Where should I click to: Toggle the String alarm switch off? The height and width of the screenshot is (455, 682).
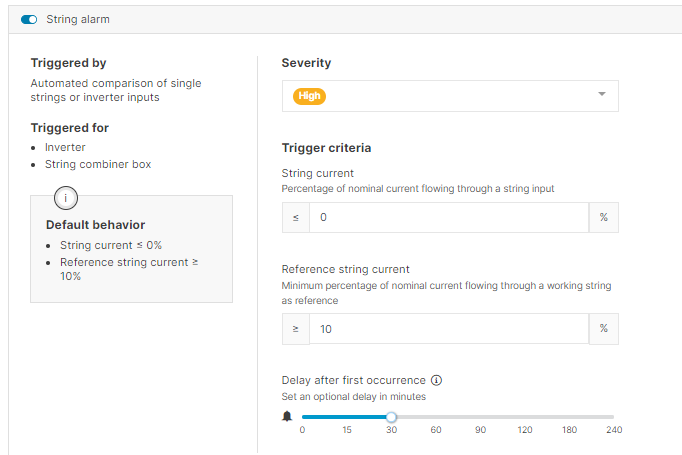pos(29,19)
